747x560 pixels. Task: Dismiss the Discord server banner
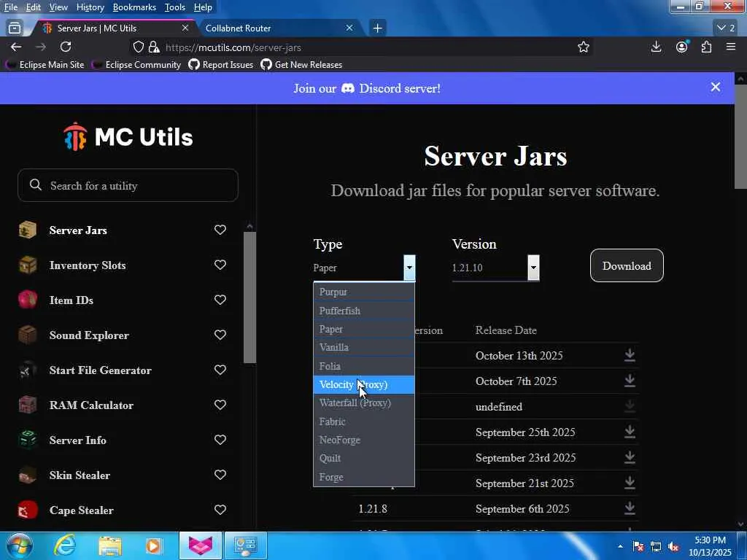[715, 87]
